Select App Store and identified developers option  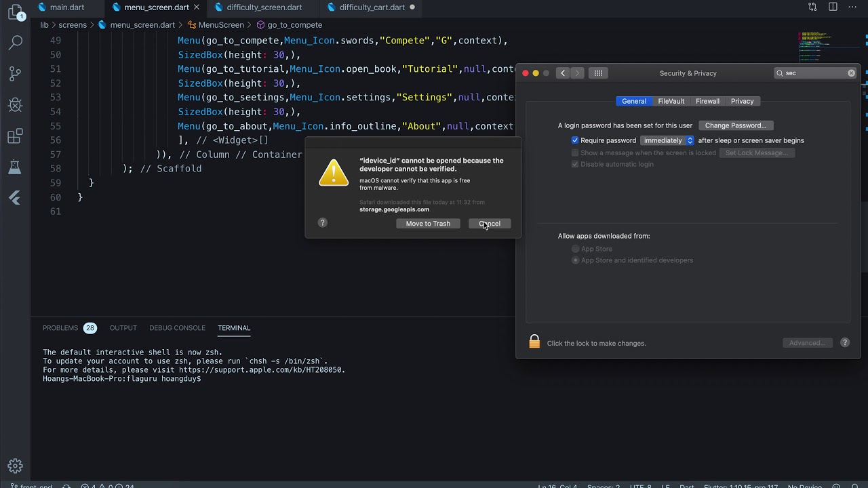[x=576, y=260]
